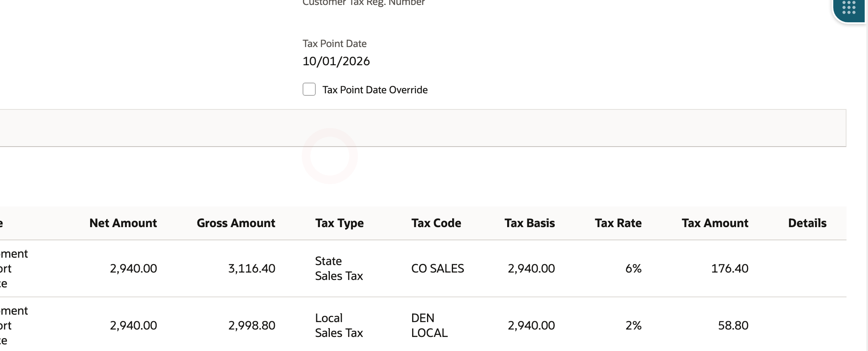Open the app grid launcher icon
868x351 pixels.
point(849,8)
